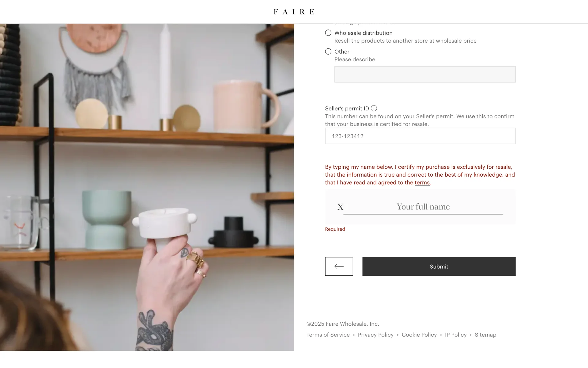Open the Sitemap footer link
The image size is (588, 368).
click(485, 335)
